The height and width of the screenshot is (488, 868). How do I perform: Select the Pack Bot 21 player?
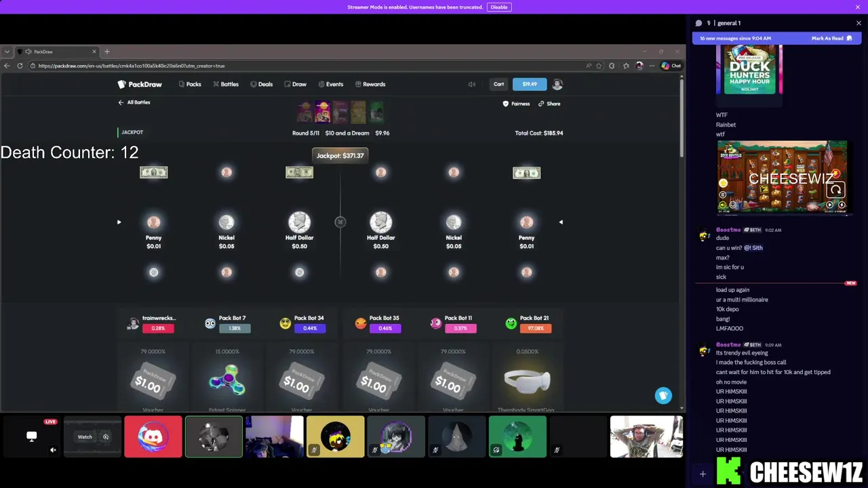tap(528, 323)
